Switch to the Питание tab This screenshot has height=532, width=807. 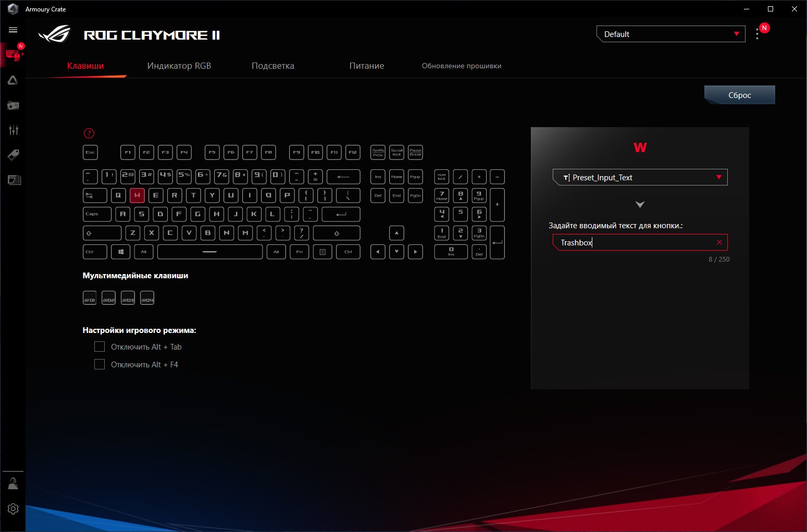(x=367, y=66)
